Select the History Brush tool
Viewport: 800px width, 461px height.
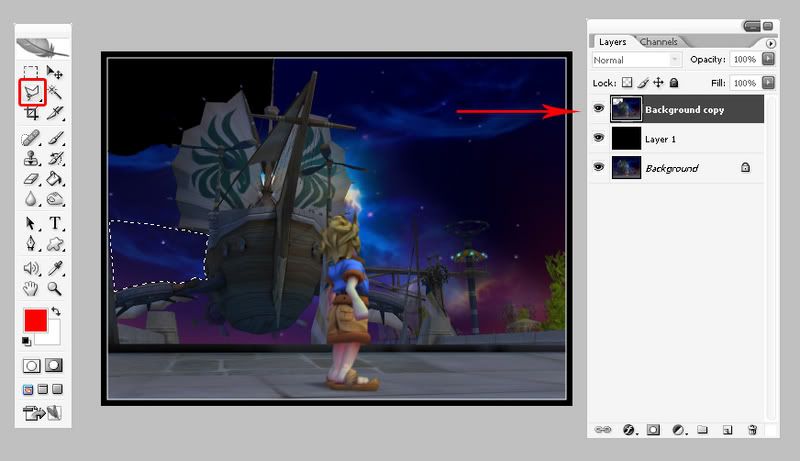pyautogui.click(x=55, y=158)
